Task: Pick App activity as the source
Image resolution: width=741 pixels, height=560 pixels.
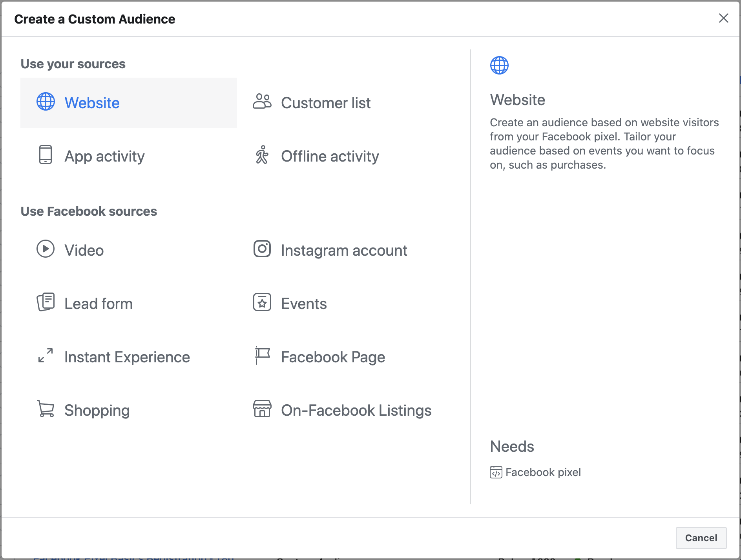Action: click(129, 156)
